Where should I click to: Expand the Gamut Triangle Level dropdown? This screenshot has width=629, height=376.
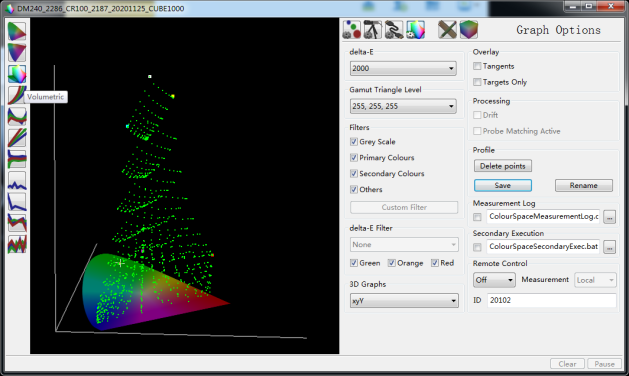point(403,106)
